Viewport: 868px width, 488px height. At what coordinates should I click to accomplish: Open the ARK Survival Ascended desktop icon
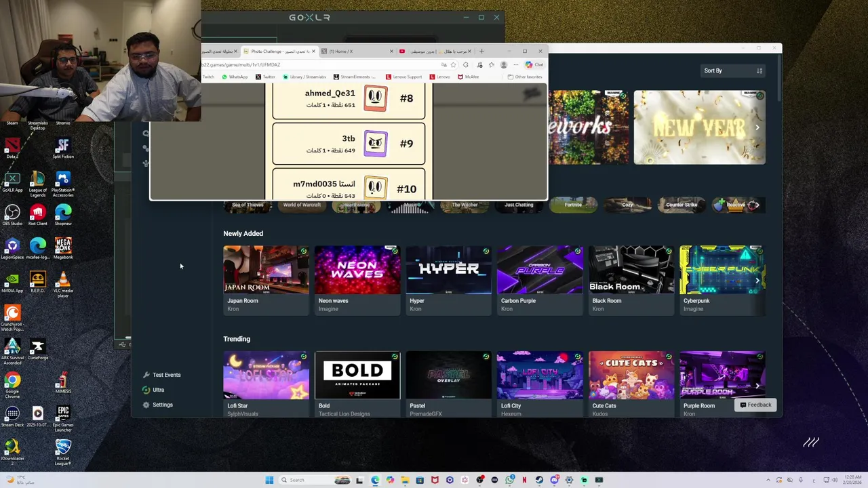(x=12, y=352)
